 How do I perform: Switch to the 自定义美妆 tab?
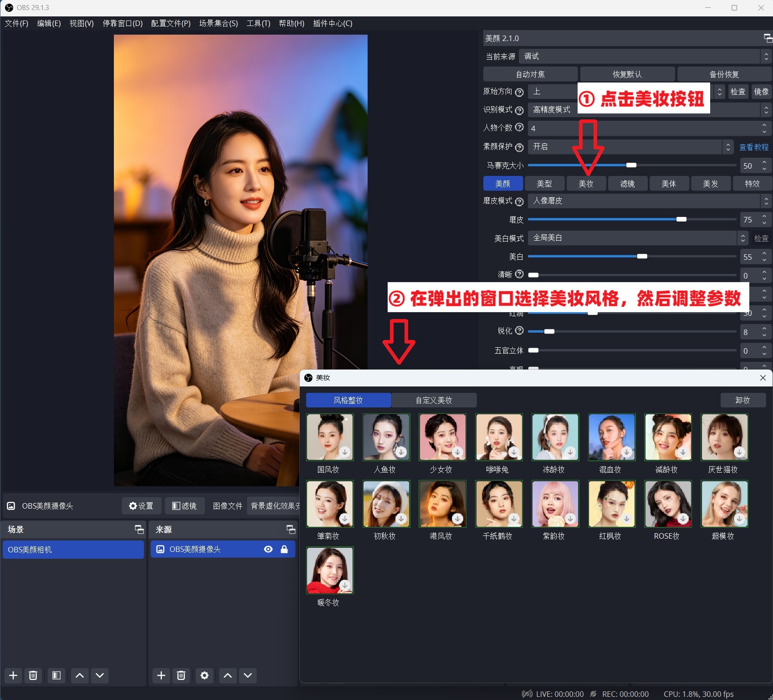[x=433, y=400]
